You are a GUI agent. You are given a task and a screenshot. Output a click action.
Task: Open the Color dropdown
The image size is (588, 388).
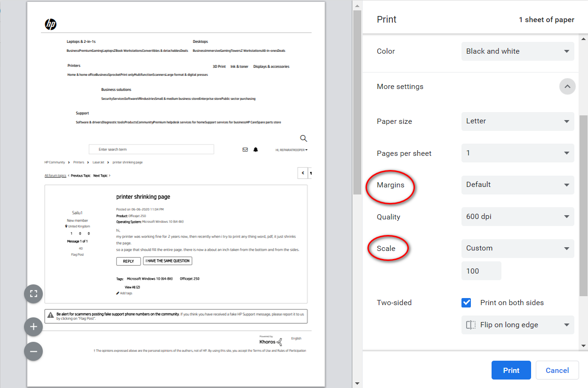coord(517,51)
